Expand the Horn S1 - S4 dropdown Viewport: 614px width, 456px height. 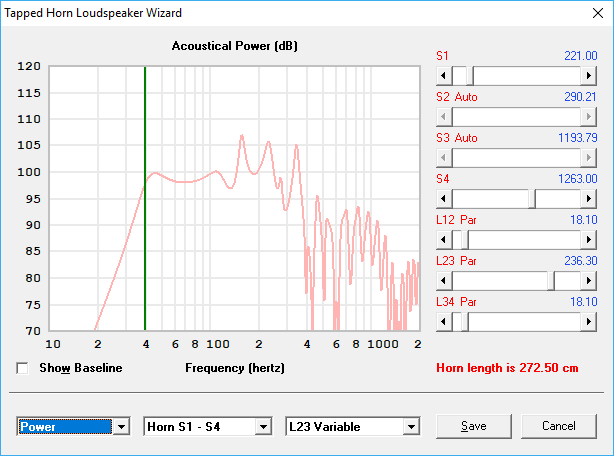pos(263,427)
